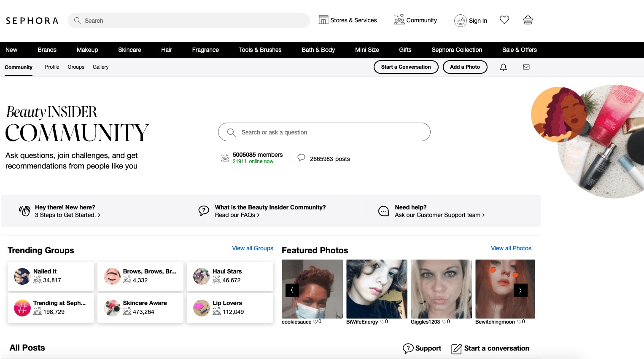Go to next featured photos arrow
This screenshot has width=644, height=359.
[521, 290]
